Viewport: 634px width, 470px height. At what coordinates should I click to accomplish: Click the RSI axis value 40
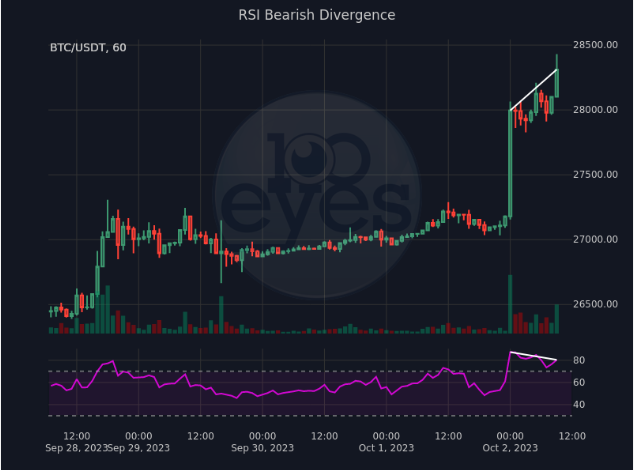point(579,404)
